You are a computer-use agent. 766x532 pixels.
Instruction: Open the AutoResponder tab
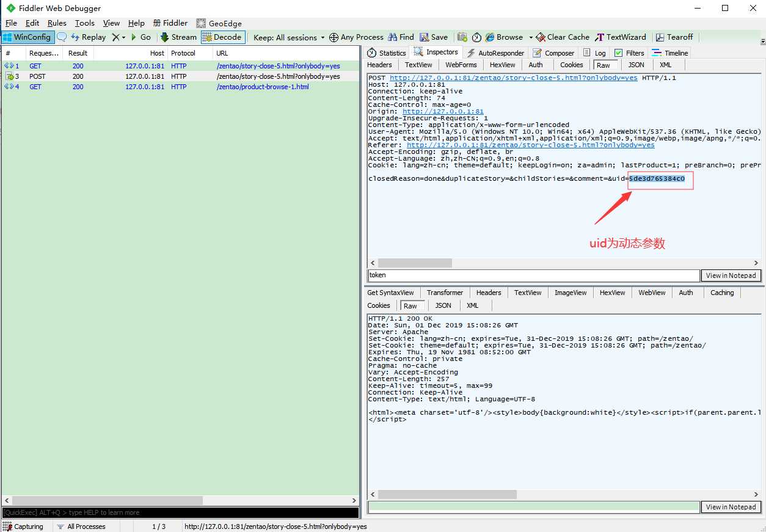(x=495, y=53)
